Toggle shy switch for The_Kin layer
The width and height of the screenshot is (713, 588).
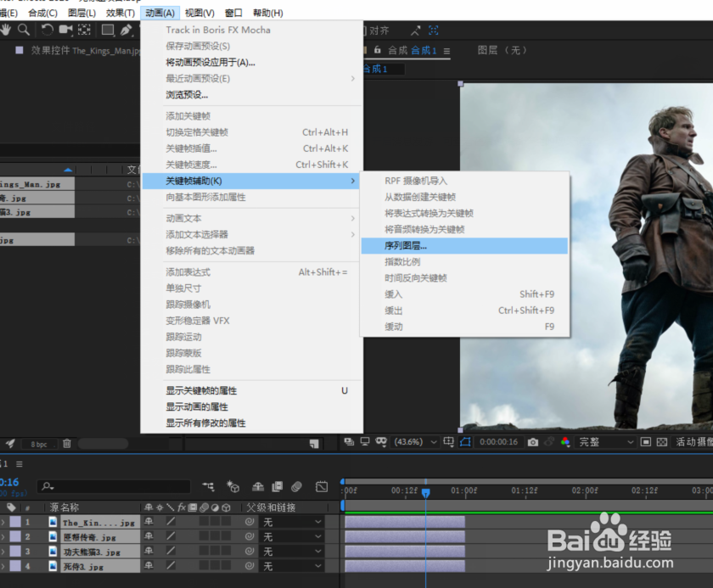(149, 522)
